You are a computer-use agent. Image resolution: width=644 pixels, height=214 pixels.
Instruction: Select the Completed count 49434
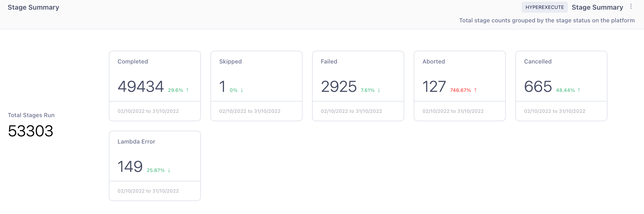(140, 86)
